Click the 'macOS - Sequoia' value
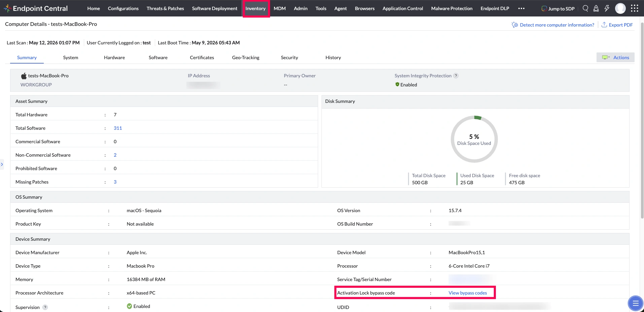The image size is (644, 312). coord(144,210)
